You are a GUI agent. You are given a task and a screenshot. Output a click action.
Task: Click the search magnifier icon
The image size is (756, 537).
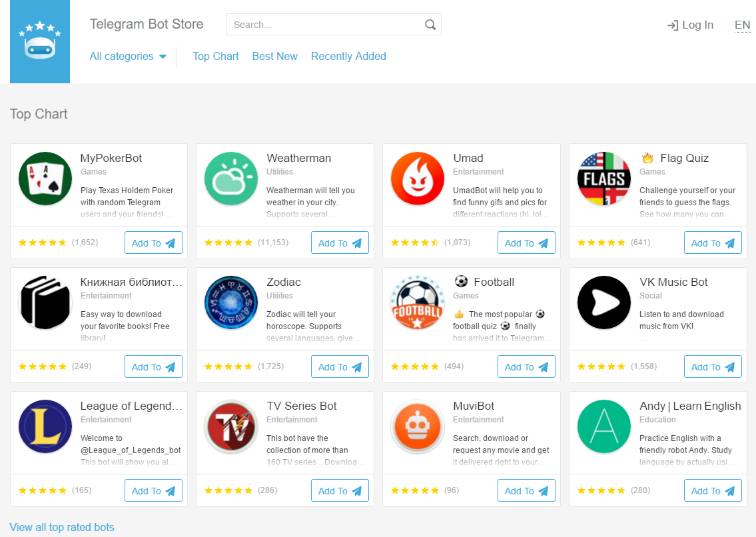point(430,25)
